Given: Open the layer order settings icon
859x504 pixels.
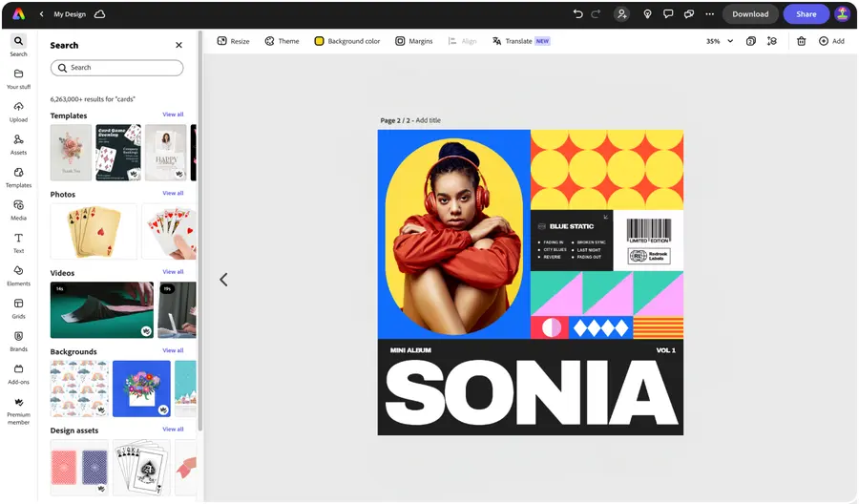Looking at the screenshot, I should click(x=772, y=41).
